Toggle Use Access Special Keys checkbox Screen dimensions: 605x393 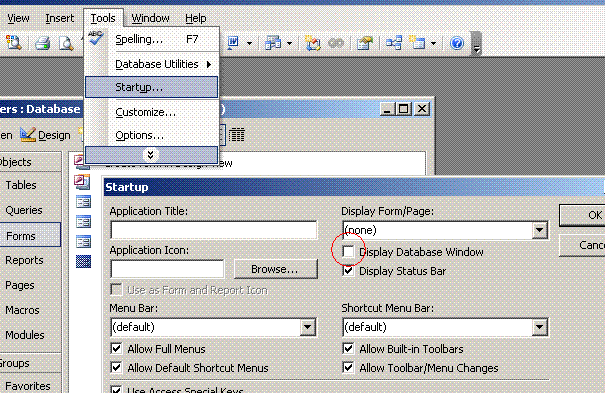(x=116, y=389)
